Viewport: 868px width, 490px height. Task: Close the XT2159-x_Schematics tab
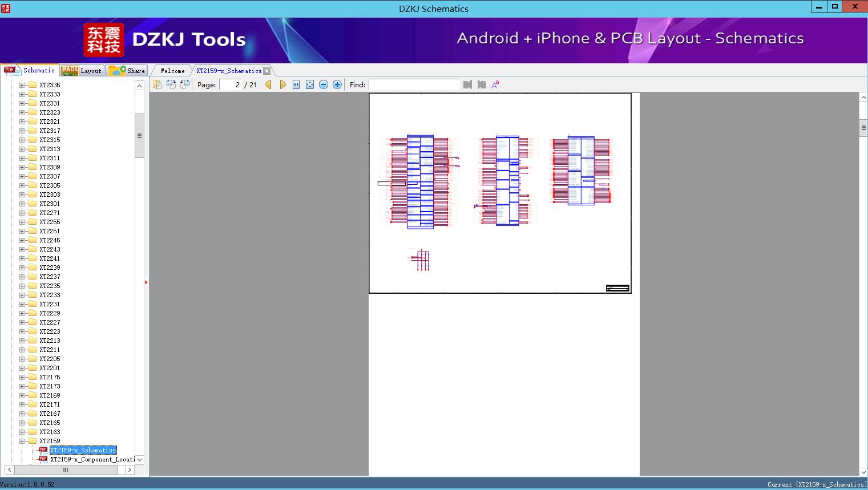pyautogui.click(x=267, y=71)
